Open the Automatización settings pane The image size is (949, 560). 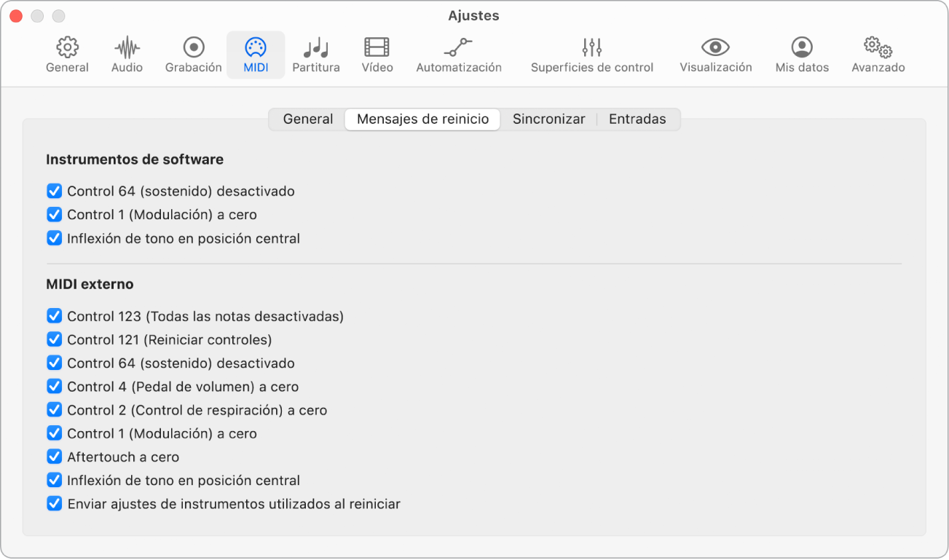[x=459, y=55]
